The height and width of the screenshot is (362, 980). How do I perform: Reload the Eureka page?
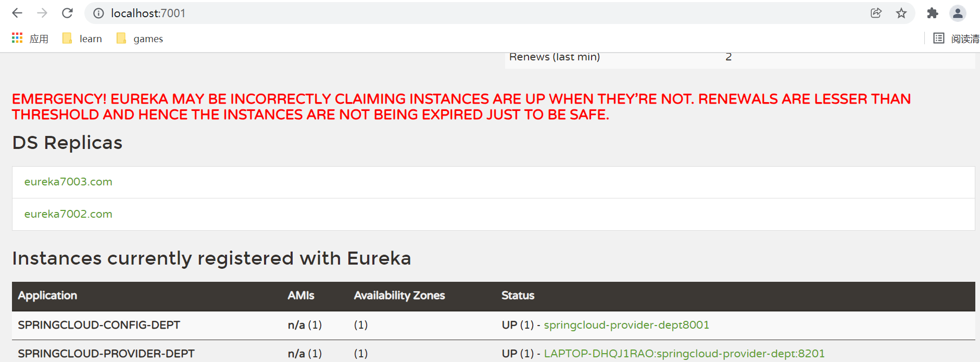(67, 13)
